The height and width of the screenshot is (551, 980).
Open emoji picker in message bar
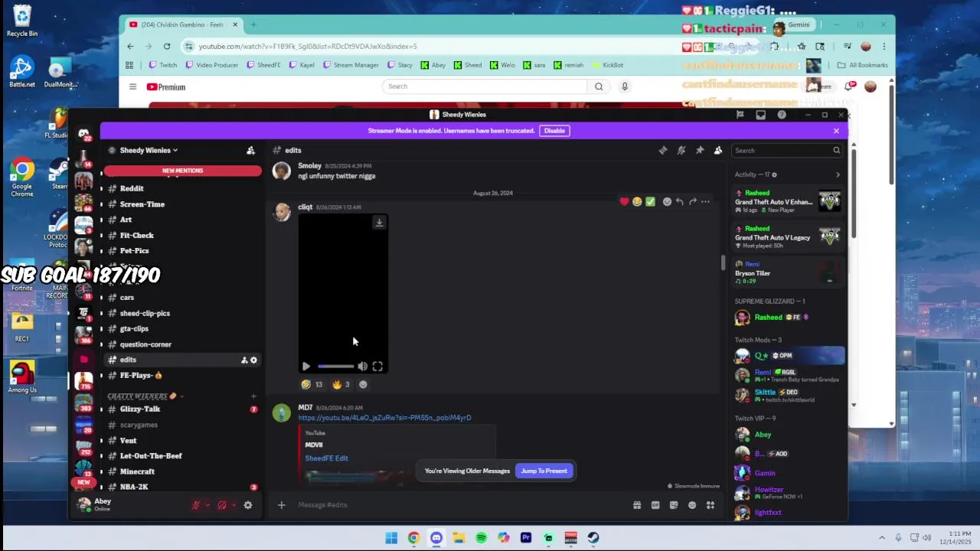coord(692,505)
